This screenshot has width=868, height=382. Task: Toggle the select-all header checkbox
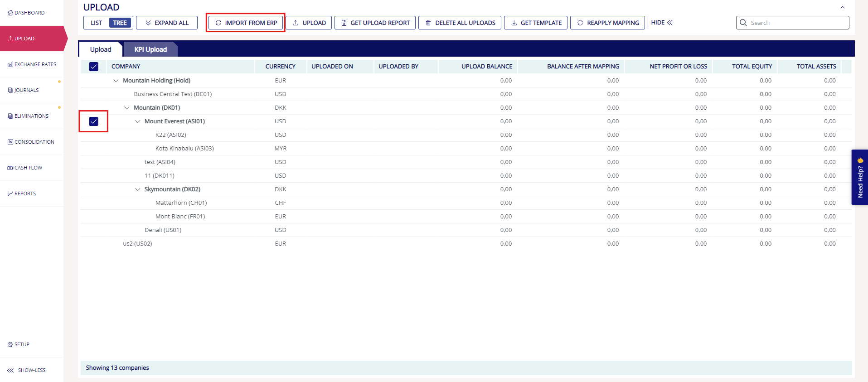pyautogui.click(x=94, y=67)
